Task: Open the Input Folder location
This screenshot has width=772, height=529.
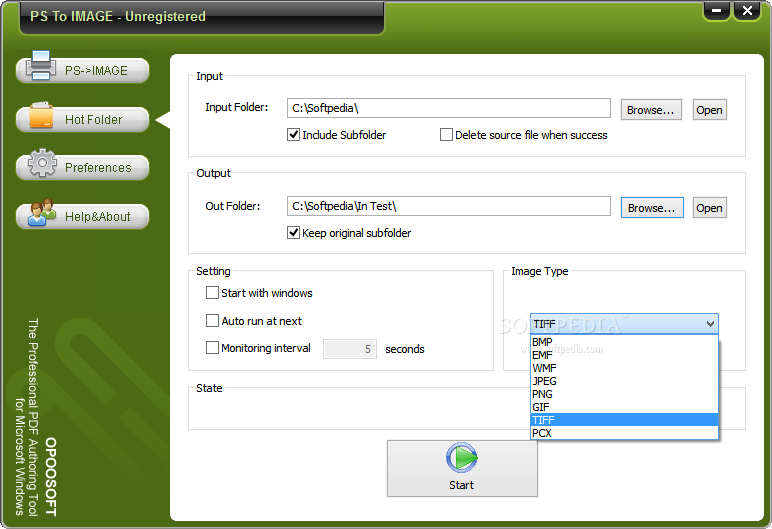Action: pos(709,110)
